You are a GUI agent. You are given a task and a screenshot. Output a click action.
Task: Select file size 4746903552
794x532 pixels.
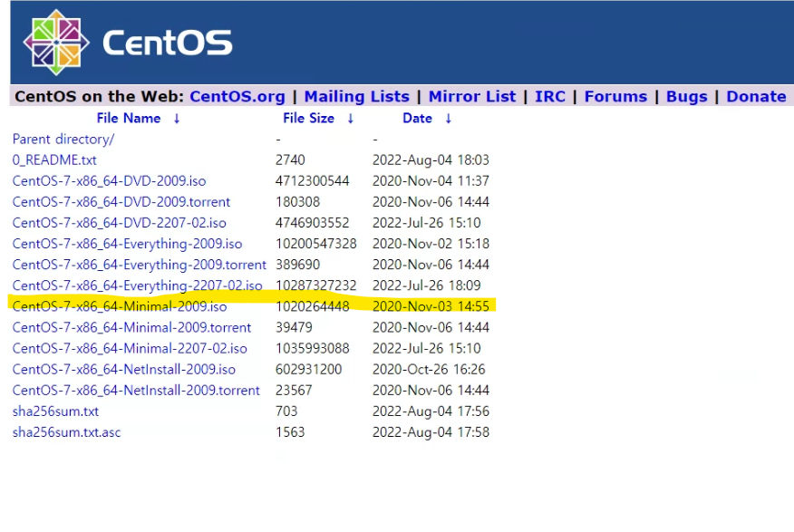pos(313,223)
